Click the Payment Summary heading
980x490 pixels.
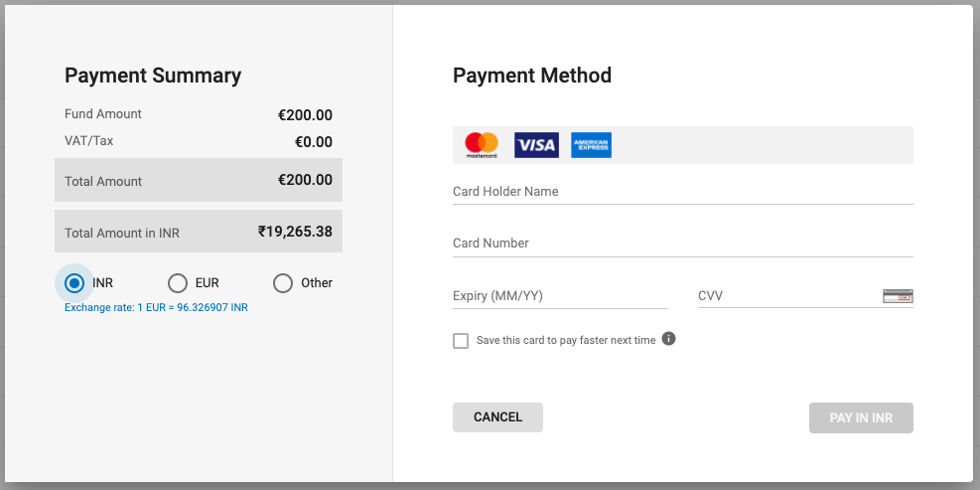coord(153,76)
